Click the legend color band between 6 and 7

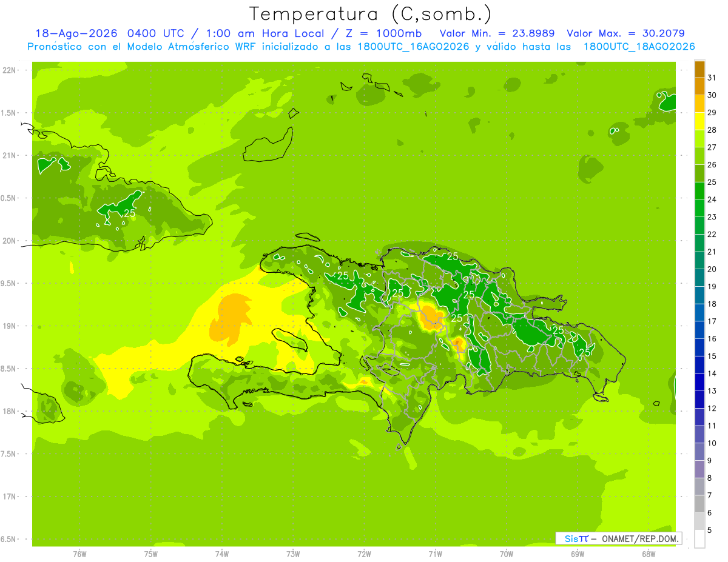699,504
